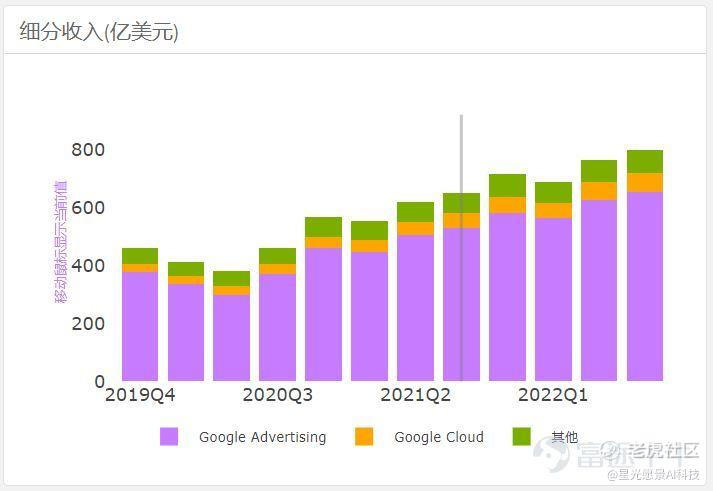Click the orange Google Cloud legend swatch
The height and width of the screenshot is (491, 713).
tap(364, 436)
